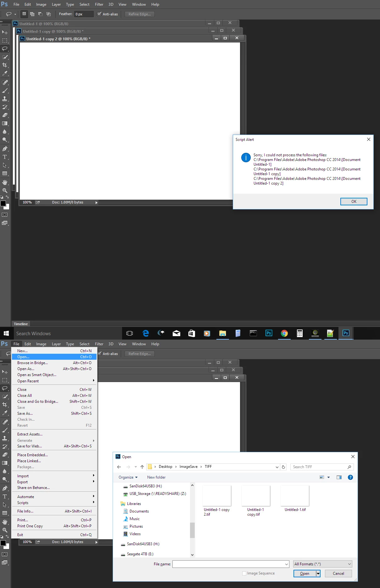
Task: Choose Save As... in File menu
Action: (54, 413)
